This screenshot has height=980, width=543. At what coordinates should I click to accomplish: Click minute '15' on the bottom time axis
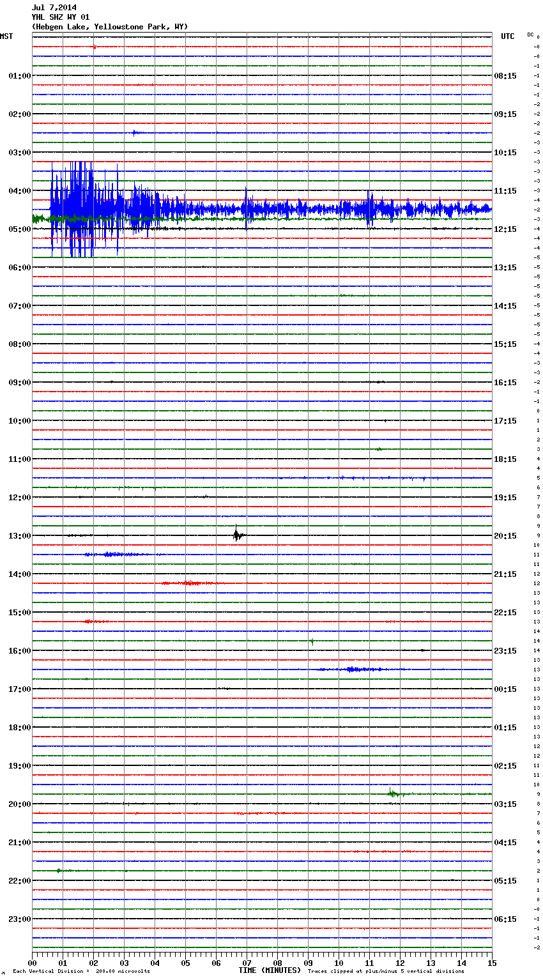[x=492, y=963]
